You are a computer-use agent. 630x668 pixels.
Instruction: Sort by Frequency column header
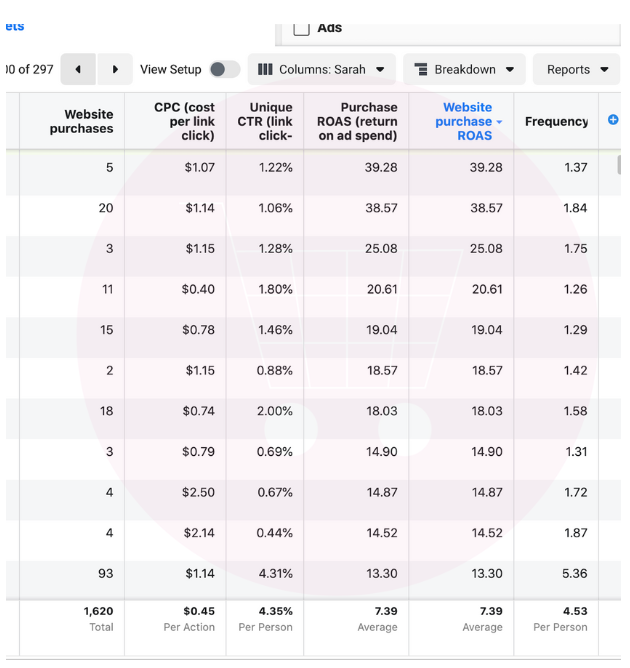[x=556, y=121]
